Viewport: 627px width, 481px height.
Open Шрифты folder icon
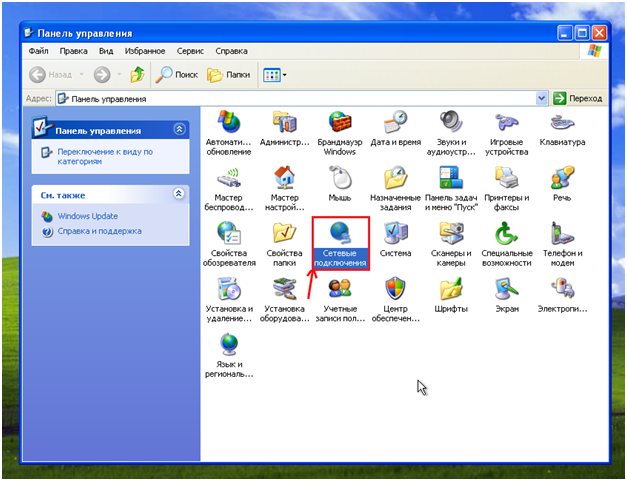point(451,295)
